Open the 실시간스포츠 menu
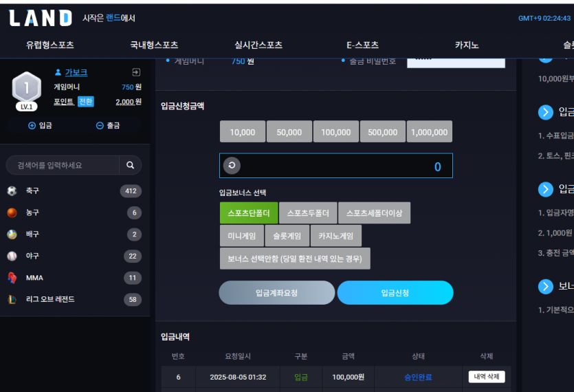This screenshot has width=574, height=392. 258,45
